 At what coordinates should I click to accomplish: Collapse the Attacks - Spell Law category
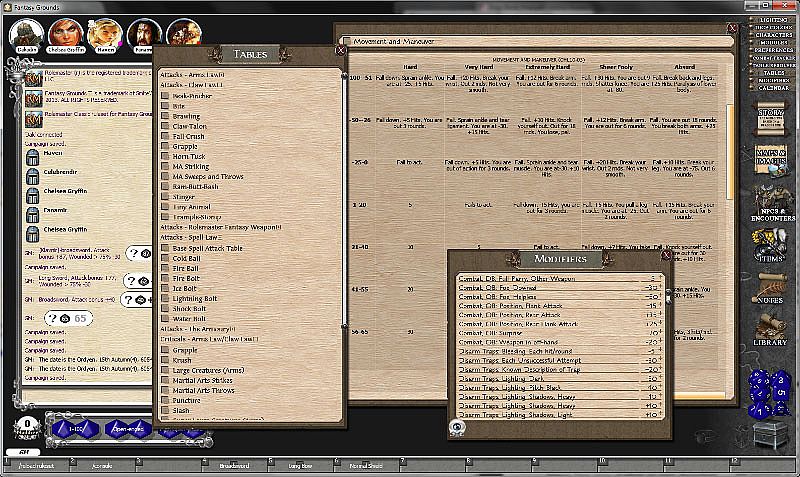201,237
